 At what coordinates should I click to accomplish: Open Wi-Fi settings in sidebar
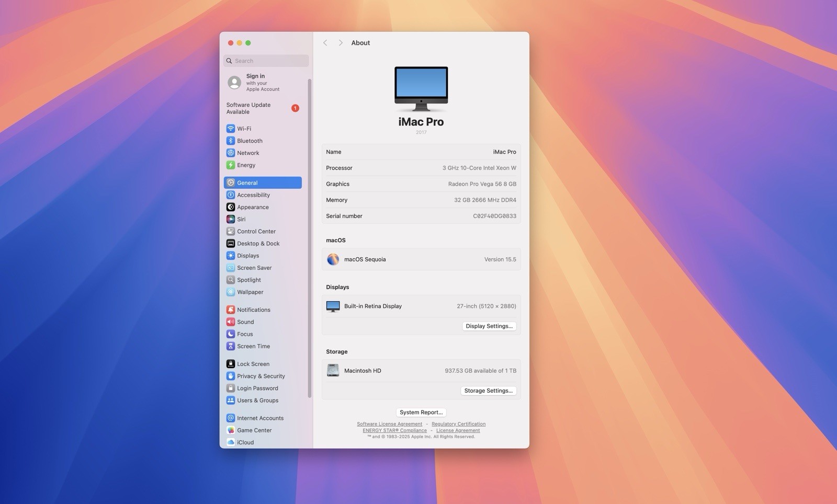[x=243, y=129]
